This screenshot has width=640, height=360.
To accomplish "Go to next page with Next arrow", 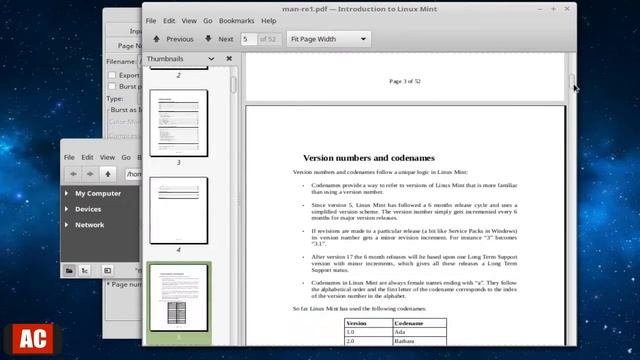I will coord(219,39).
